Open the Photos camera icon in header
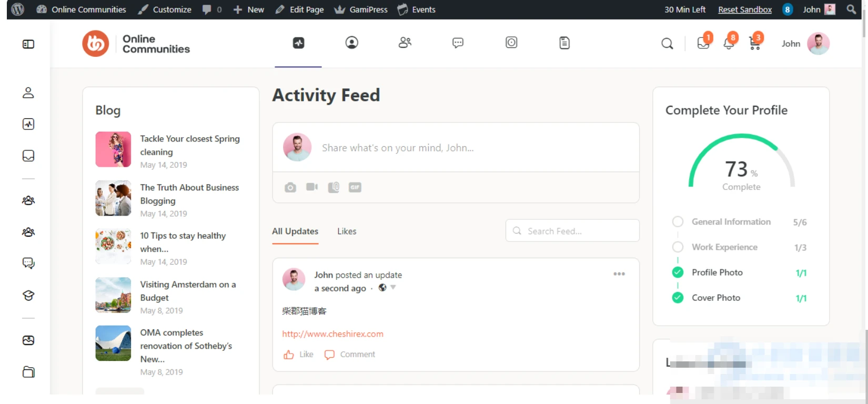Screen dimensions: 868x404 [x=511, y=43]
